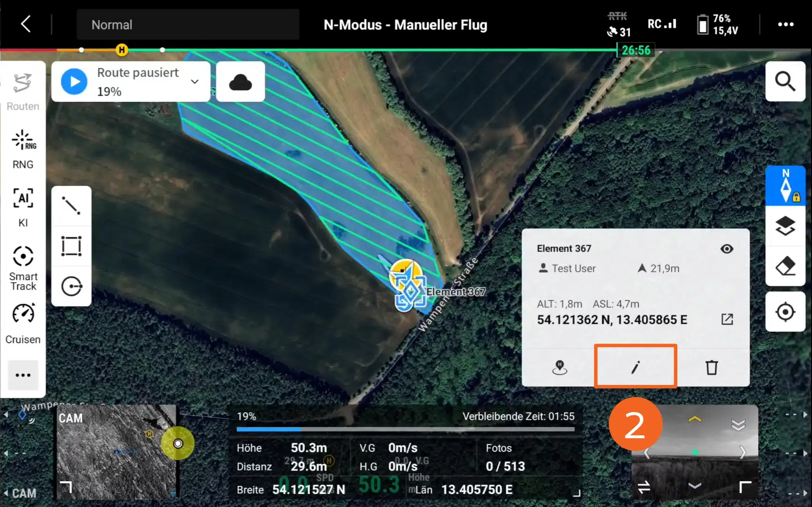Set home point at Element 367
812x507 pixels.
pyautogui.click(x=559, y=367)
